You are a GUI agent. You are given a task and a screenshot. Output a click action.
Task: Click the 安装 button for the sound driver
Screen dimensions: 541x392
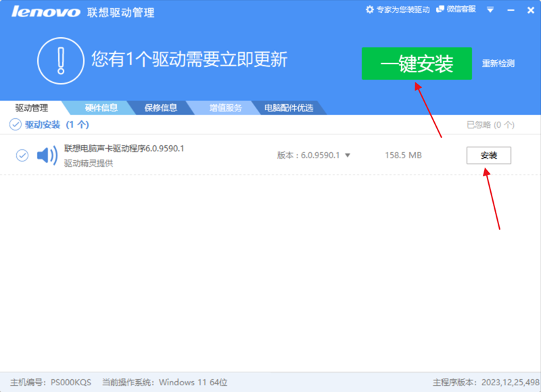488,155
